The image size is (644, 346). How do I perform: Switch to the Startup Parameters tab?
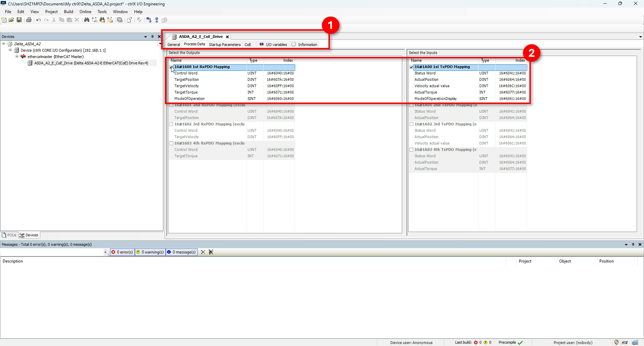click(x=225, y=44)
